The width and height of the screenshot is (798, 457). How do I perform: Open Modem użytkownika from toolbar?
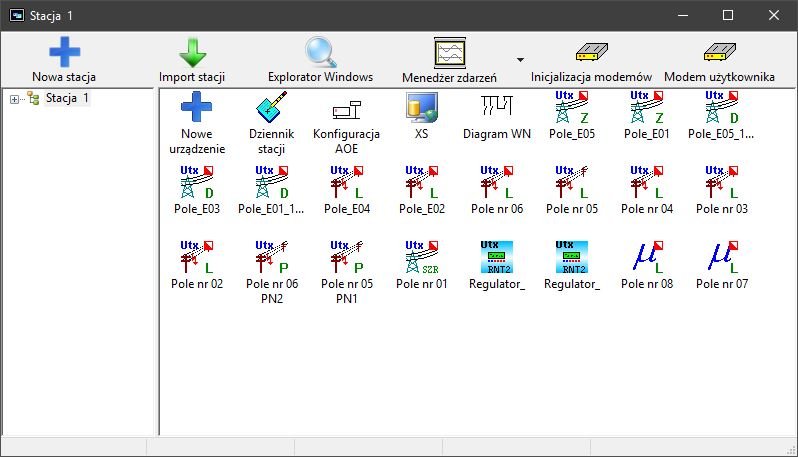pyautogui.click(x=719, y=59)
